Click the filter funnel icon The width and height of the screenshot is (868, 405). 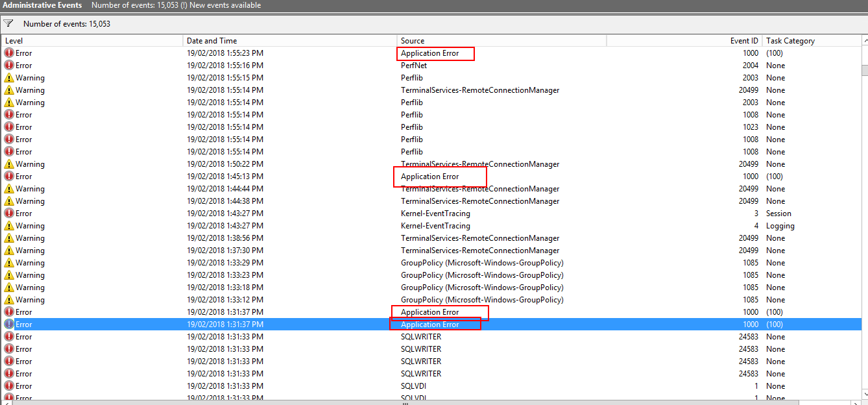8,23
